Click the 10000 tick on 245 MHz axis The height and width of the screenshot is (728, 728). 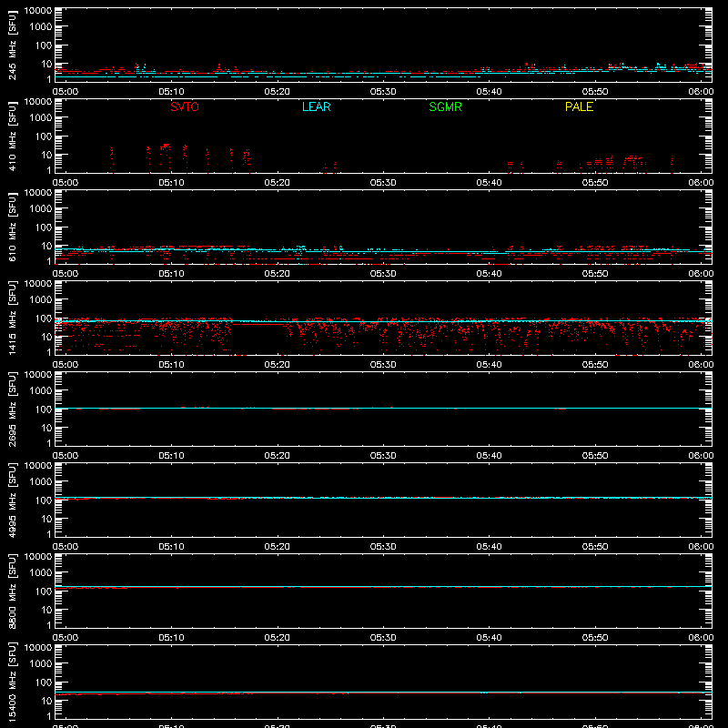click(x=38, y=11)
